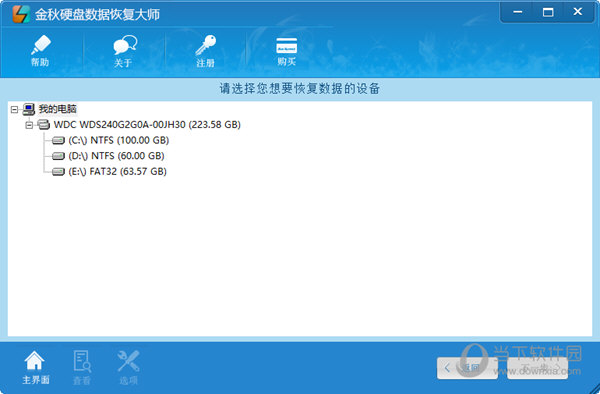Select WDC WDS240G2G0A-00JH30 (223.58 GB) disk

(x=147, y=125)
